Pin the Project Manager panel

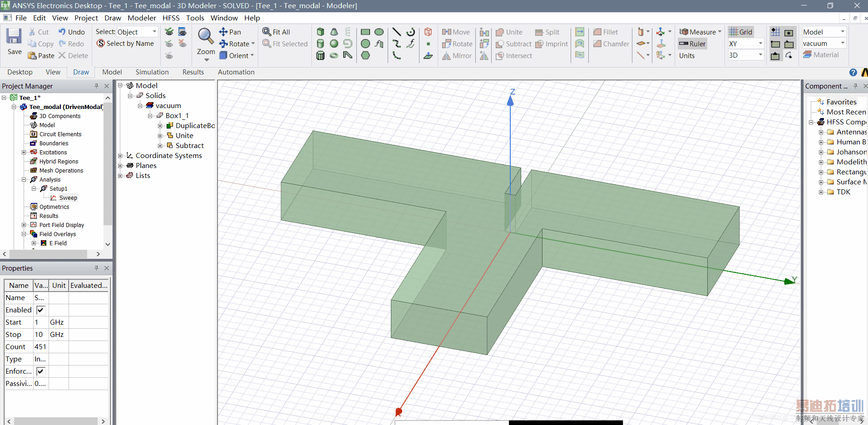pos(96,86)
